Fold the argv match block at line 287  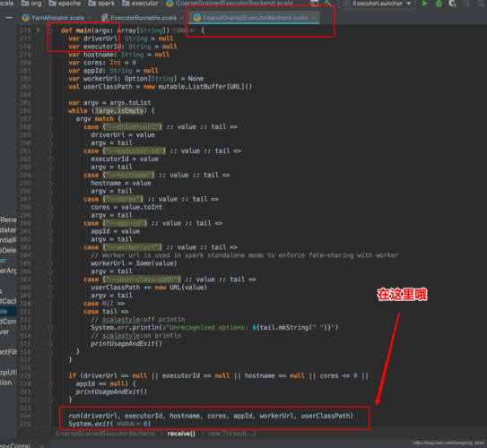[x=50, y=119]
